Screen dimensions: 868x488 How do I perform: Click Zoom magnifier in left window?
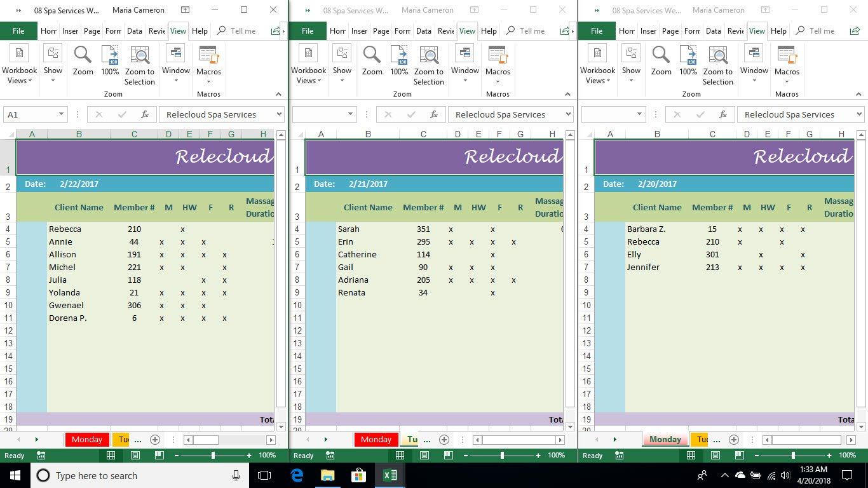pyautogui.click(x=83, y=61)
